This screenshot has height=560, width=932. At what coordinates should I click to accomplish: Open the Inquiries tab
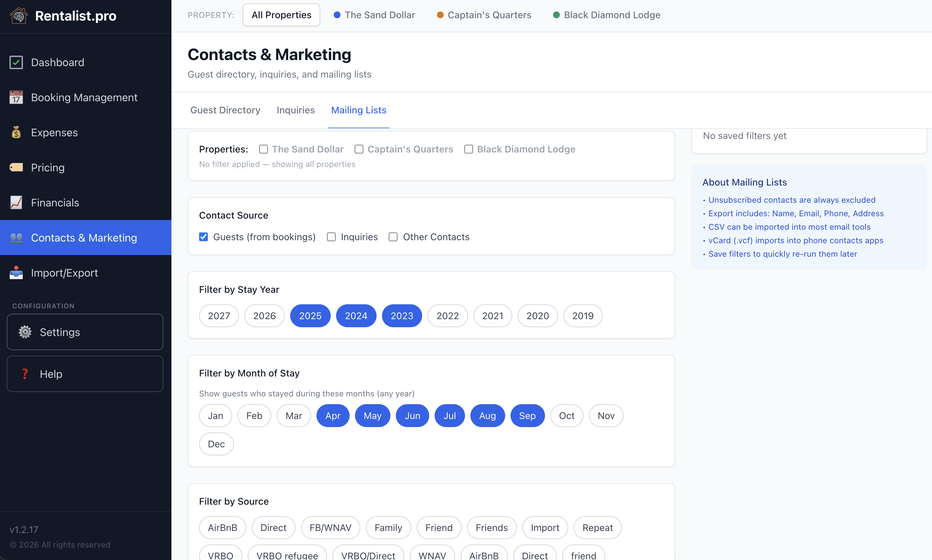point(296,110)
